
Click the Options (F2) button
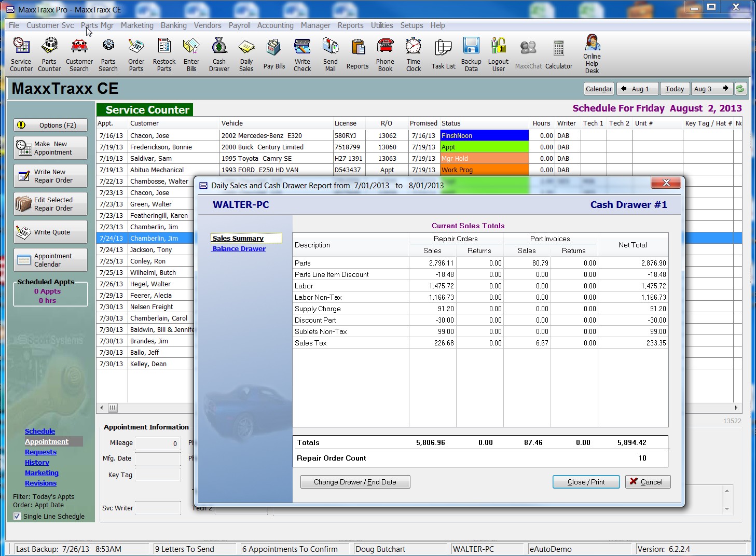pos(50,125)
